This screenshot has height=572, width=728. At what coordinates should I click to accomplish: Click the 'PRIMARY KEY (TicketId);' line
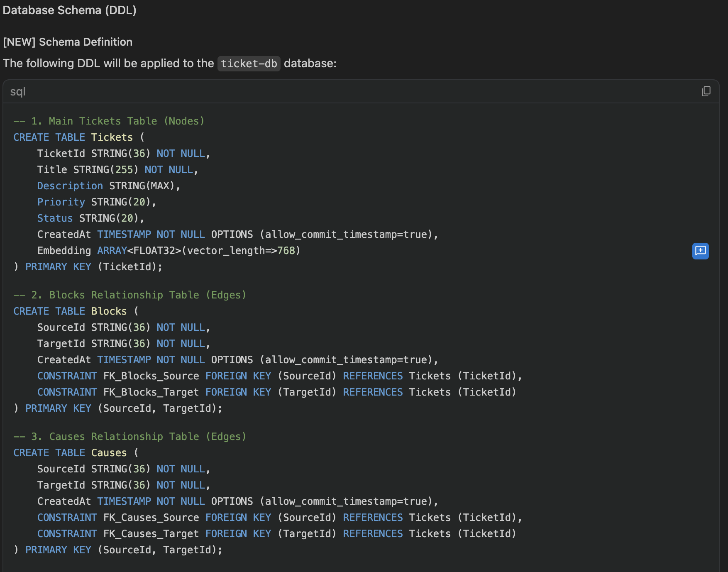tap(88, 266)
